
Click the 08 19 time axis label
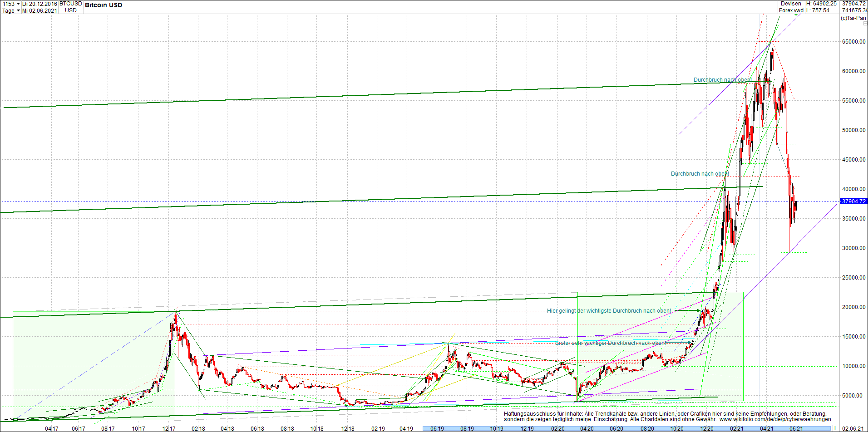467,428
